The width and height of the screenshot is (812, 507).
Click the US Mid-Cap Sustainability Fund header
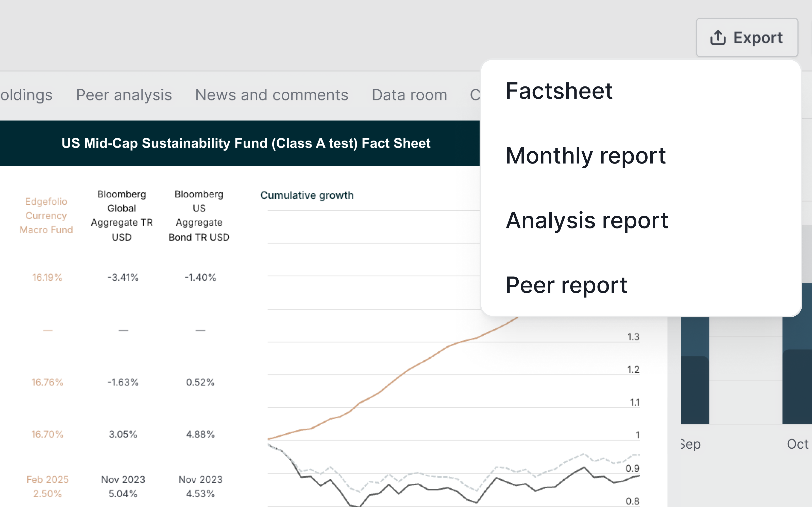point(246,143)
